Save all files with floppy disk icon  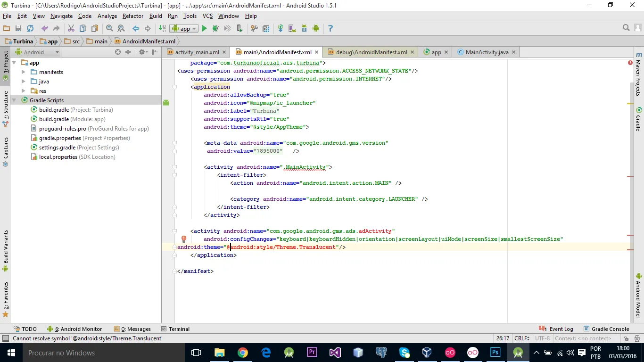18,29
